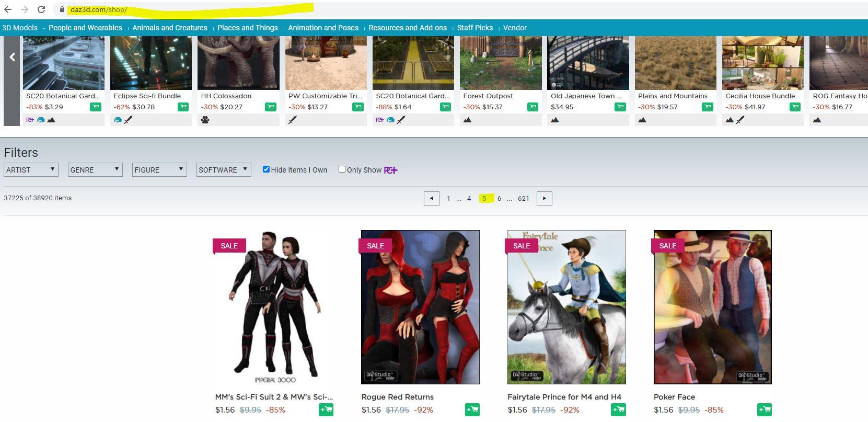Click the helmet icon under Eclipse Sci-fi Bundle
This screenshot has width=868, height=422.
coord(118,120)
